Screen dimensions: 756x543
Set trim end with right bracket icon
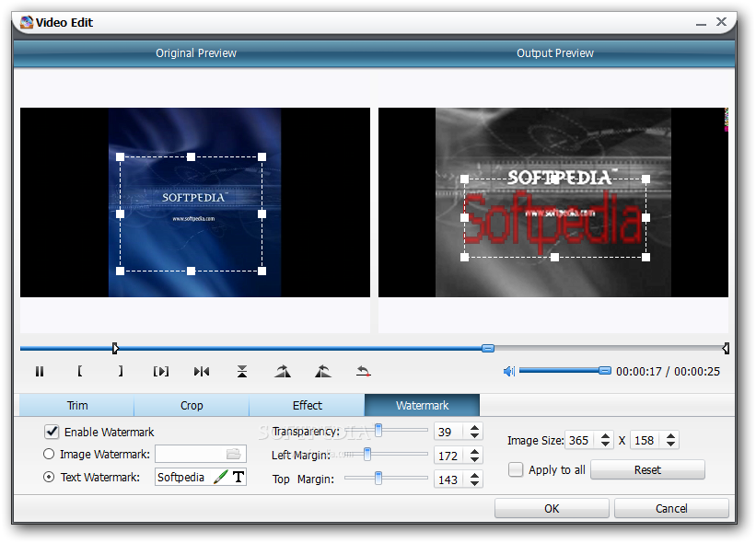click(x=121, y=371)
